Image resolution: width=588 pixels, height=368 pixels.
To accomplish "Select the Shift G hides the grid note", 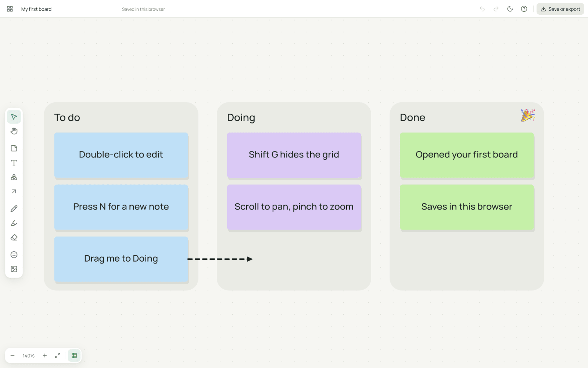I will [294, 155].
